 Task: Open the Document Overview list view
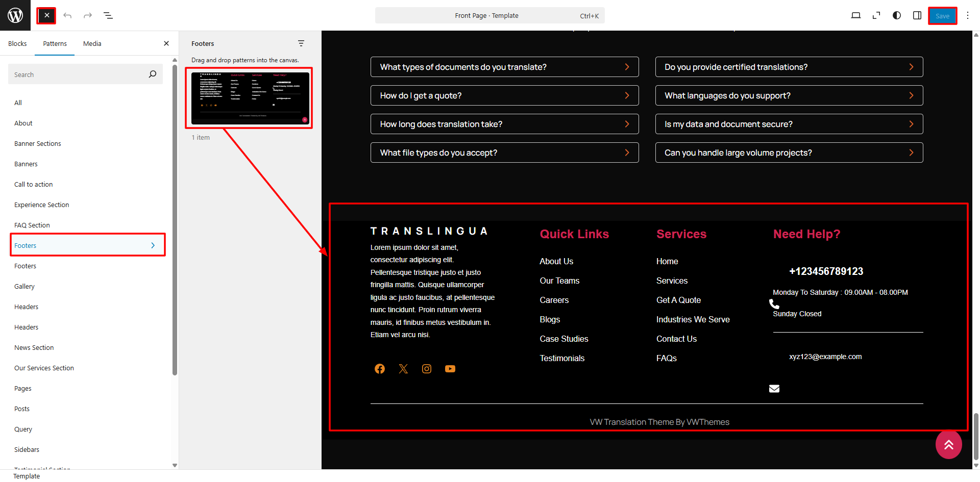coord(108,16)
